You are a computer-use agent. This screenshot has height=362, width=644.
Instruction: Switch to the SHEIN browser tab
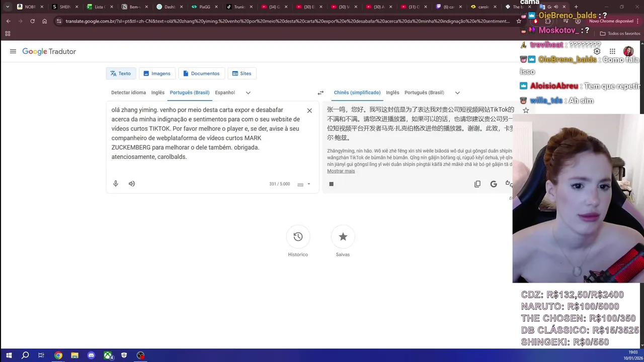point(65,7)
